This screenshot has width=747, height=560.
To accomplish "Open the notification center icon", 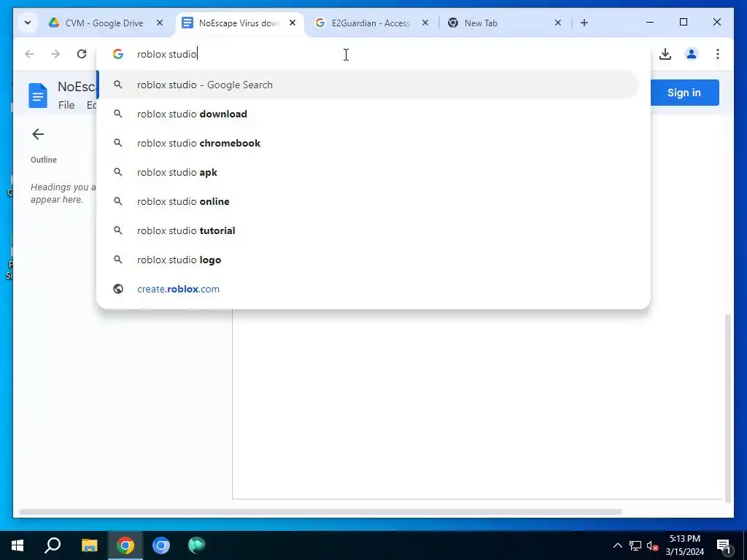I will coord(724,545).
